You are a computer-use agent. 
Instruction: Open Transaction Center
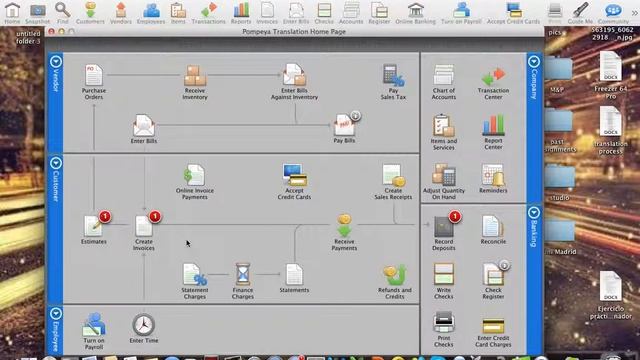[x=493, y=84]
